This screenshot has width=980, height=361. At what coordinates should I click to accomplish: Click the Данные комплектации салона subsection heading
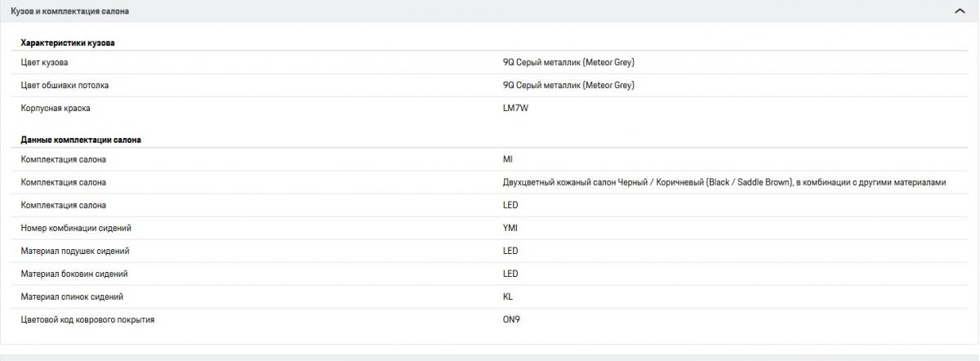click(x=81, y=140)
